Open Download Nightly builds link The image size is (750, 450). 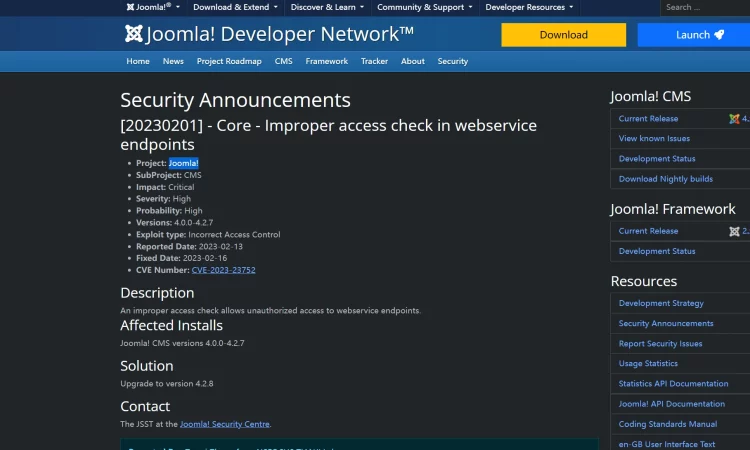pos(665,179)
